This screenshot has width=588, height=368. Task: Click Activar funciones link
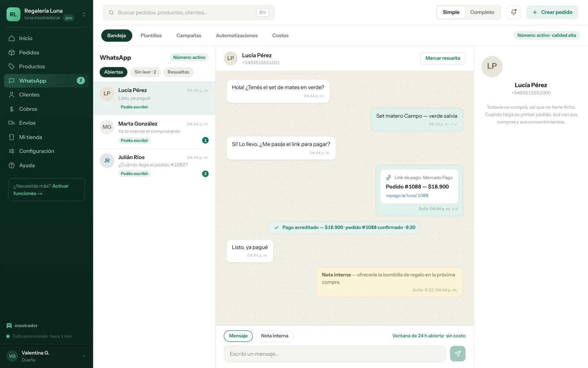pos(41,190)
